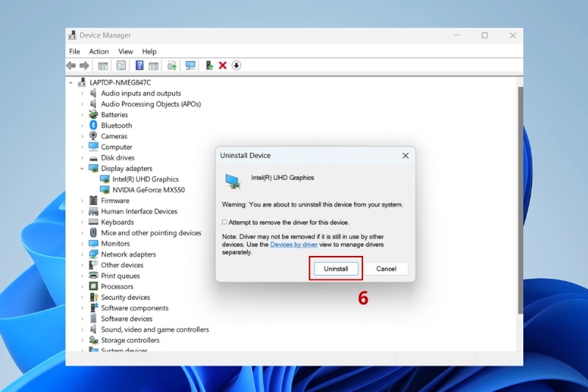Open the File menu
The height and width of the screenshot is (392, 588).
tap(74, 51)
